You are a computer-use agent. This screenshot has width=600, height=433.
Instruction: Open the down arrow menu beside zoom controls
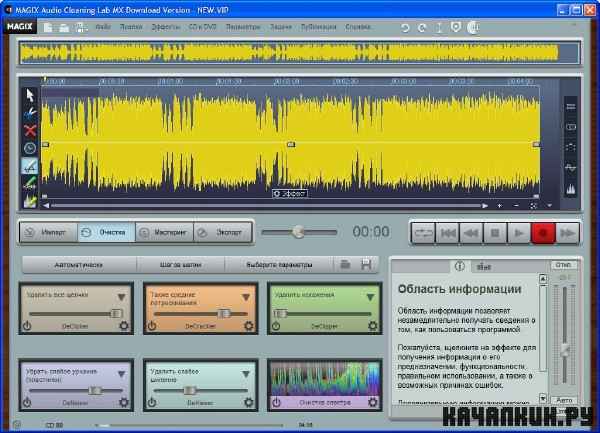pos(549,206)
